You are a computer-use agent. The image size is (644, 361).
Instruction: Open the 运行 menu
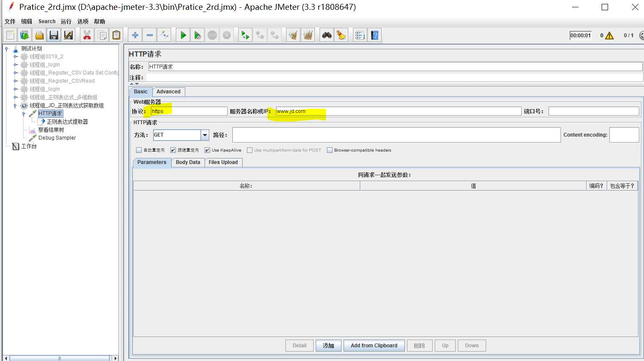(66, 21)
